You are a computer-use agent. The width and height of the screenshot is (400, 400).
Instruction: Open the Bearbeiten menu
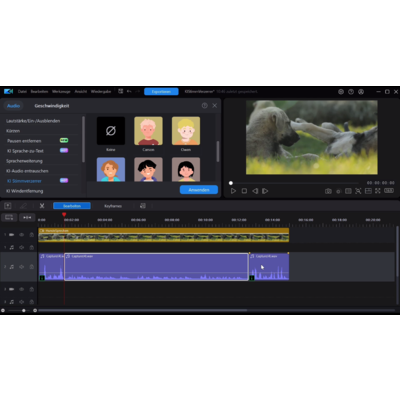click(x=39, y=91)
